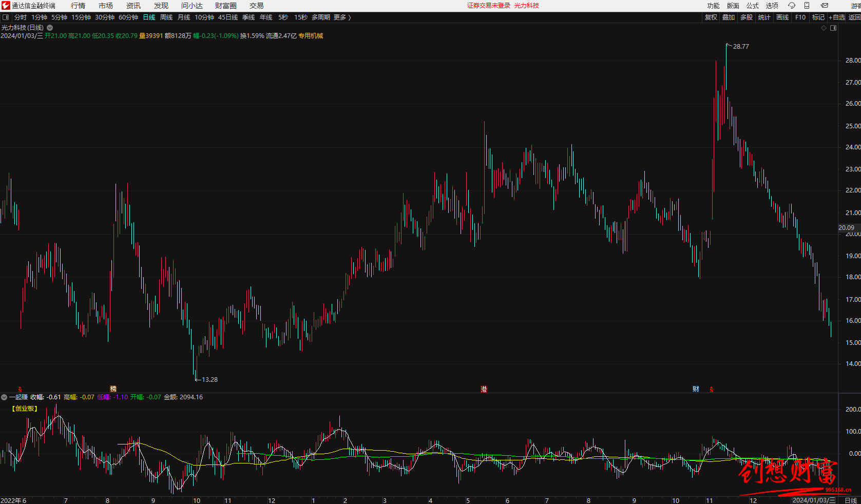This screenshot has width=861, height=504.
Task: Click the 统计 button
Action: [764, 17]
